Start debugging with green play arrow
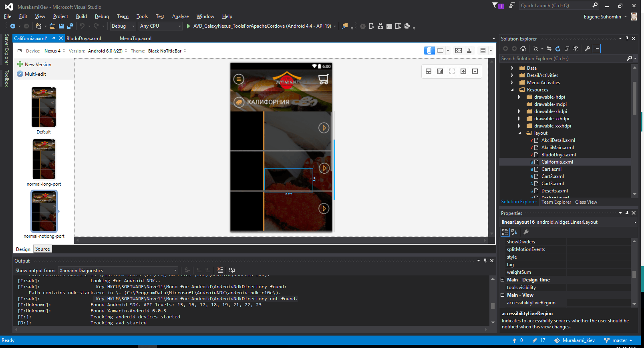The image size is (644, 348). (189, 26)
